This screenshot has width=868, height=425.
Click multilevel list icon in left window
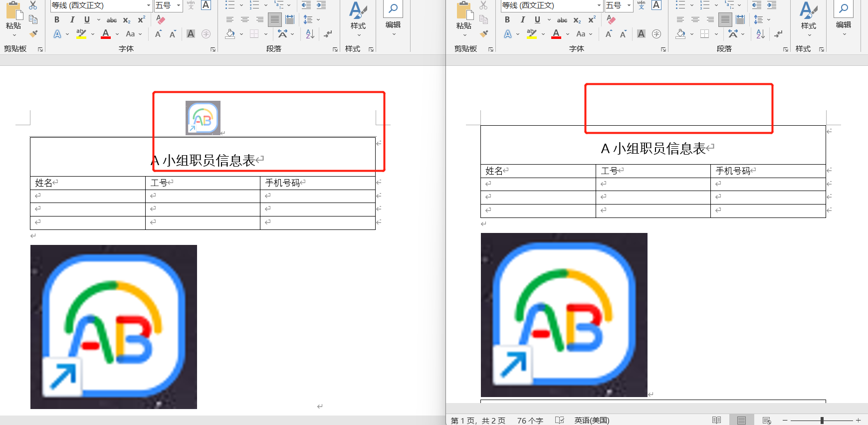[x=279, y=5]
